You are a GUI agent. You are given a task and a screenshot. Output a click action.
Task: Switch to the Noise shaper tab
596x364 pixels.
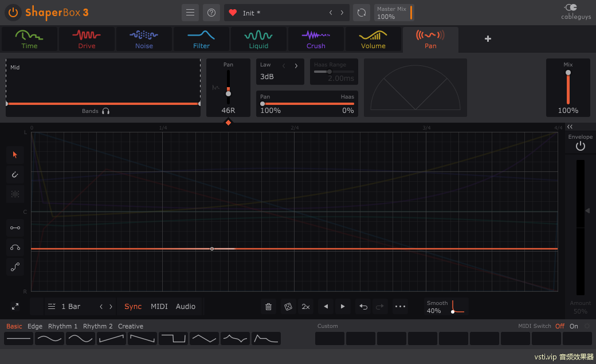pyautogui.click(x=144, y=39)
